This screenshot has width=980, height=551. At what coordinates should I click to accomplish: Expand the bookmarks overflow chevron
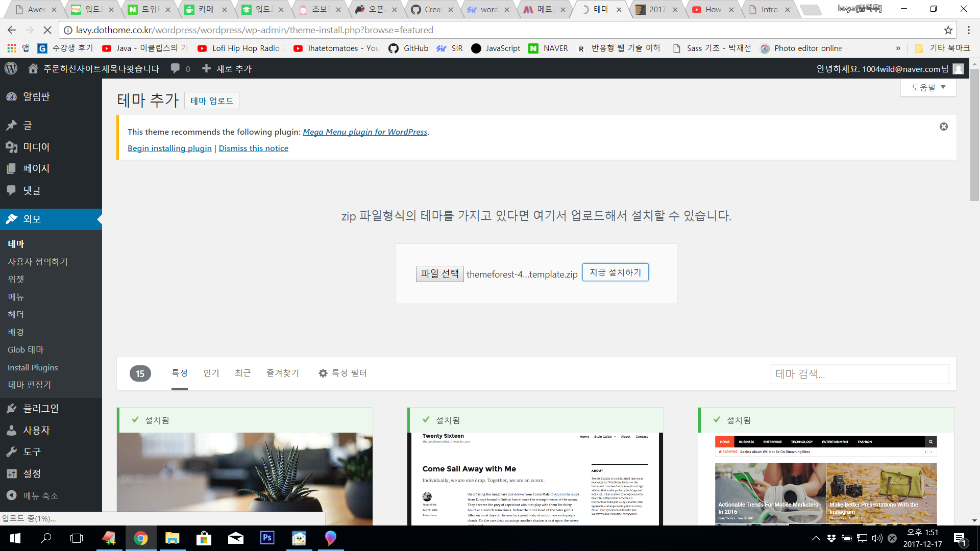898,48
